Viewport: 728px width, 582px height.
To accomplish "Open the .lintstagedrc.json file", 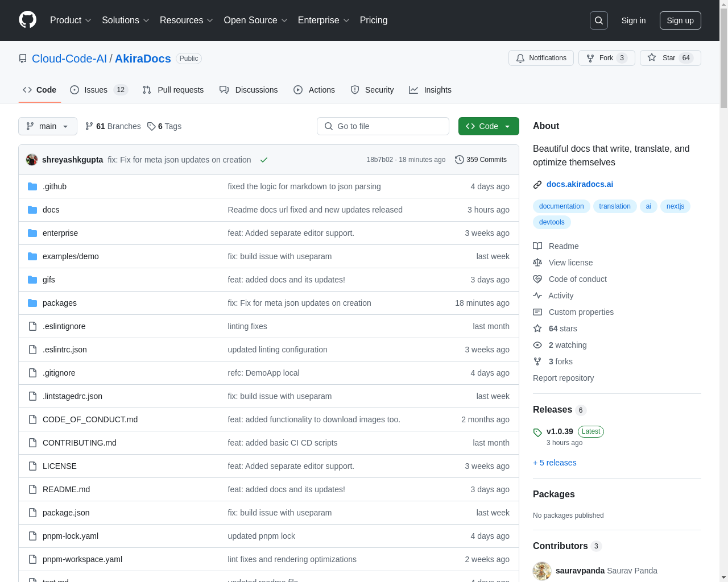I will click(x=72, y=396).
